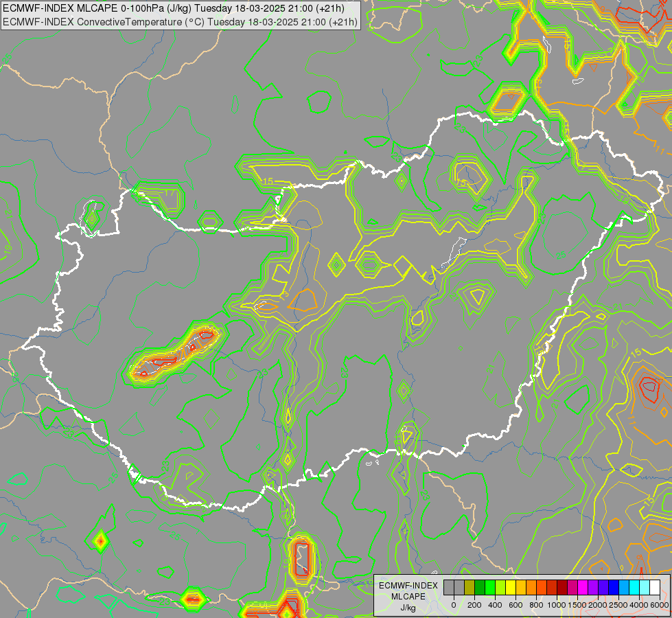This screenshot has height=618, width=672.
Task: Select the white legend swatch
Action: pyautogui.click(x=654, y=588)
